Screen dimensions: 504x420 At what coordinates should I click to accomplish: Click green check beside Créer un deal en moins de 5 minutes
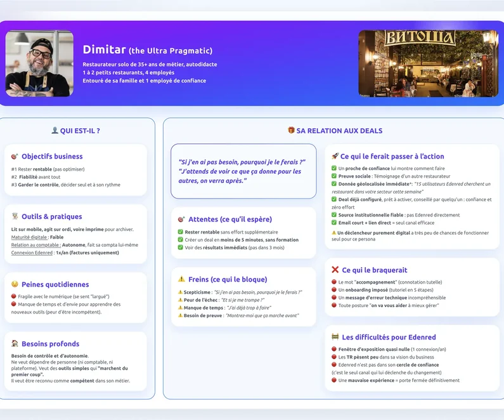(x=180, y=240)
